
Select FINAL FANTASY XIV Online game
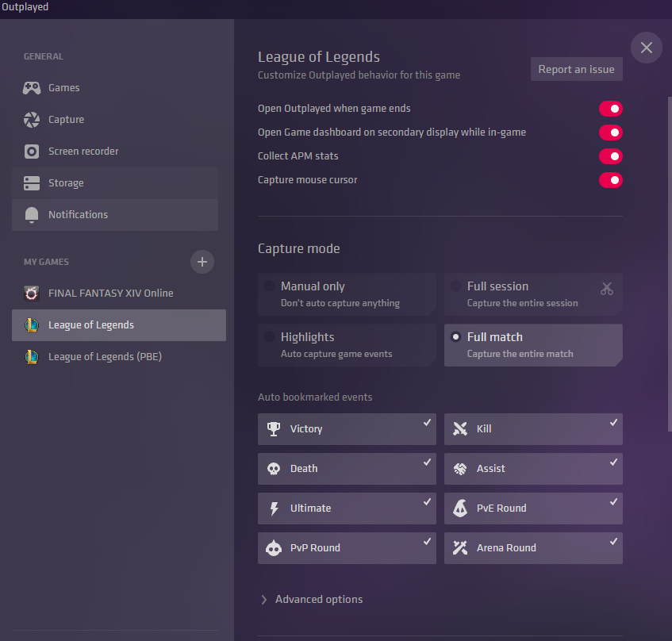(x=119, y=294)
